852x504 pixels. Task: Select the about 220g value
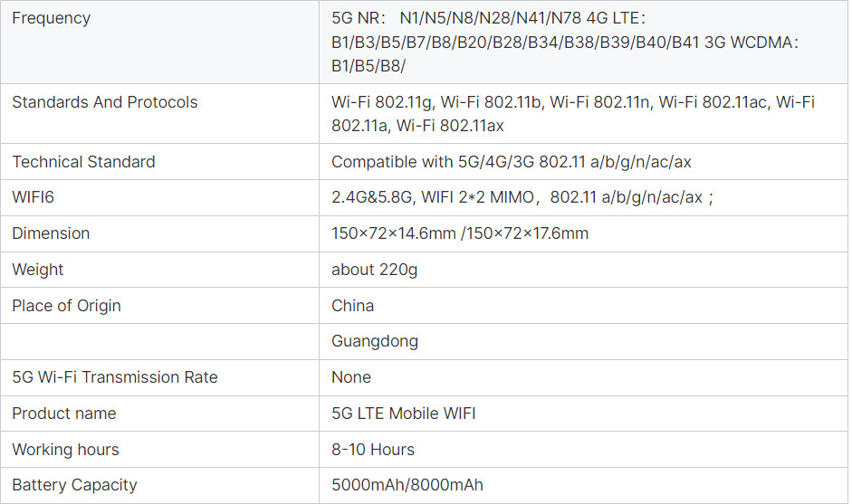(x=374, y=270)
